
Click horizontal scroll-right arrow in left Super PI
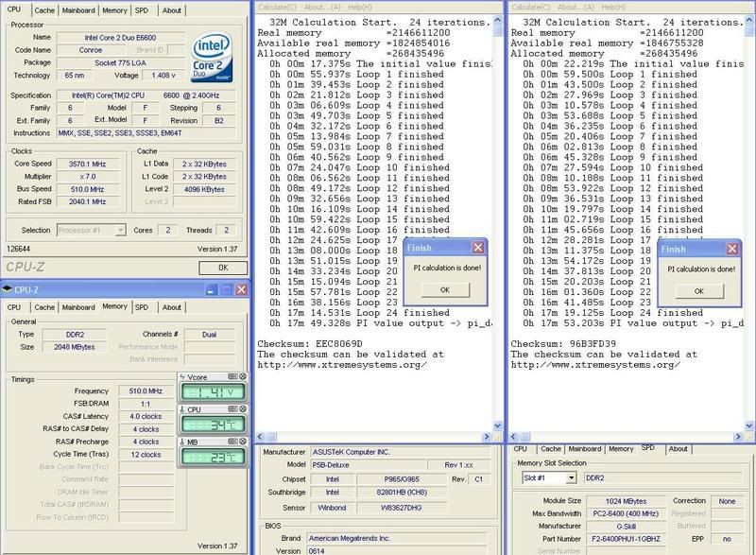click(486, 437)
